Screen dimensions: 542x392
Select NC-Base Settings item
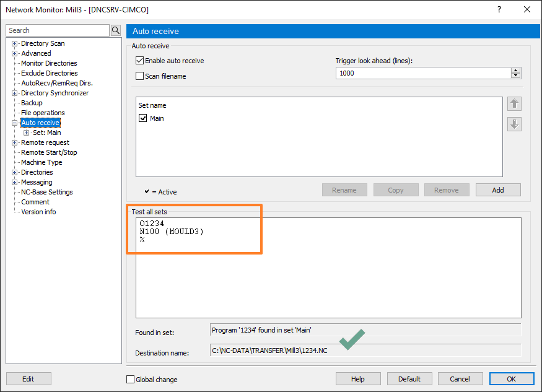click(47, 192)
